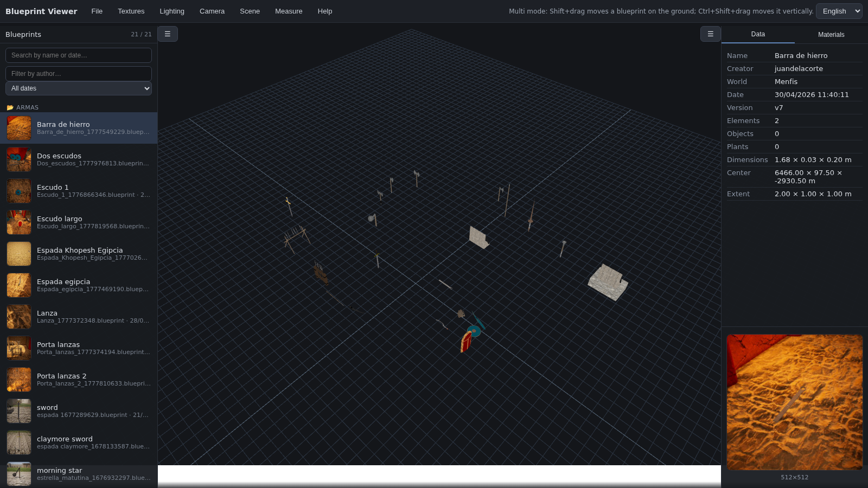Select the sword blueprint row
Image resolution: width=868 pixels, height=488 pixels.
click(x=79, y=411)
